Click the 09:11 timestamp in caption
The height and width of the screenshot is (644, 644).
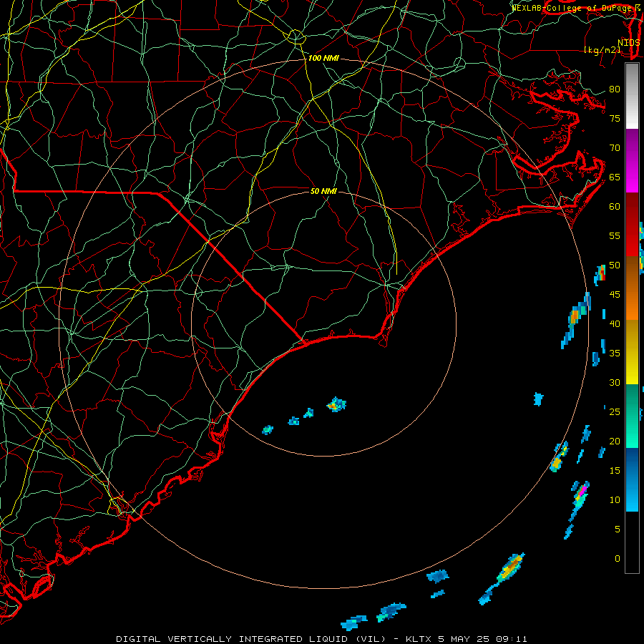coord(512,639)
